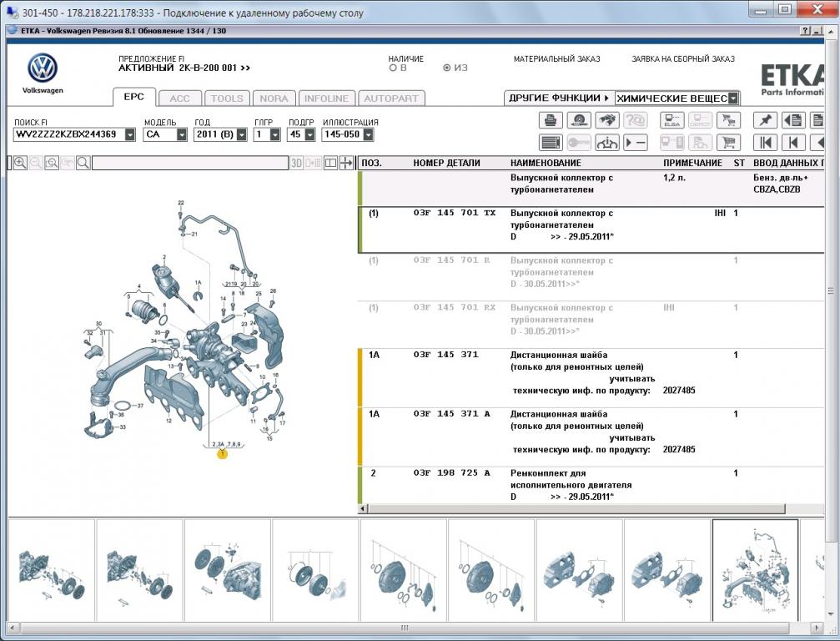Select the 'ИЗ' availability radio button
840x641 pixels.
446,68
